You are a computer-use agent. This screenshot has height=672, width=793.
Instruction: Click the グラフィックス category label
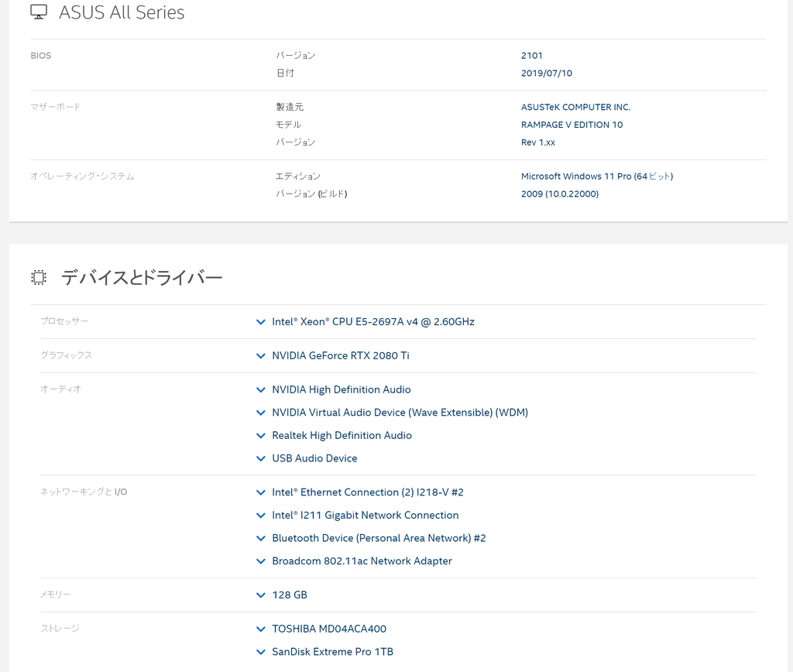click(67, 355)
